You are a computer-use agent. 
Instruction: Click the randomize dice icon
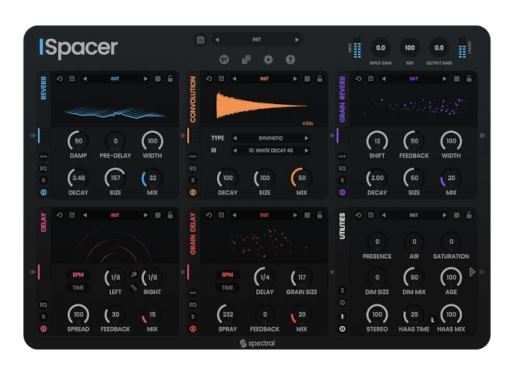point(246,60)
